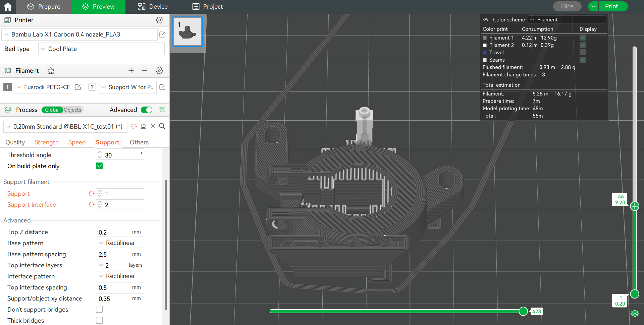Toggle Filament 1 display checkbox

tap(583, 38)
